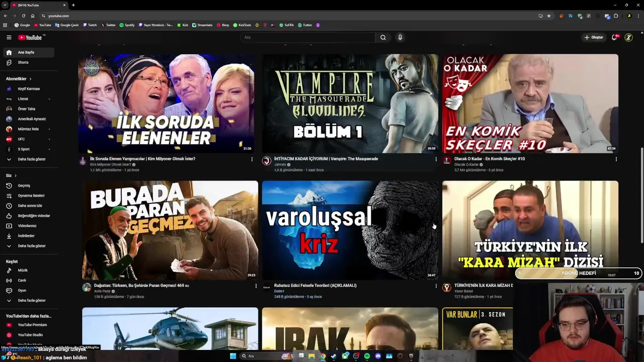644x362 pixels.
Task: Bookmark this page with star icon
Action: tap(549, 16)
